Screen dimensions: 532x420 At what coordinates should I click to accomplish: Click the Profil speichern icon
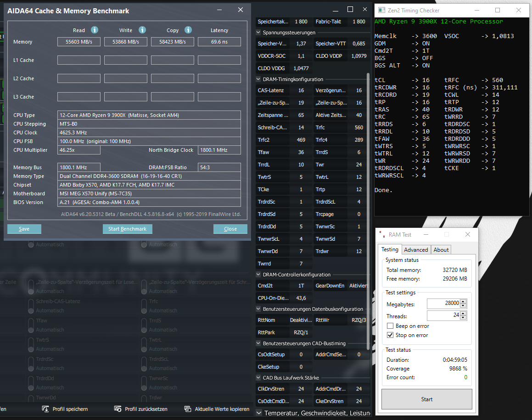[x=45, y=409]
